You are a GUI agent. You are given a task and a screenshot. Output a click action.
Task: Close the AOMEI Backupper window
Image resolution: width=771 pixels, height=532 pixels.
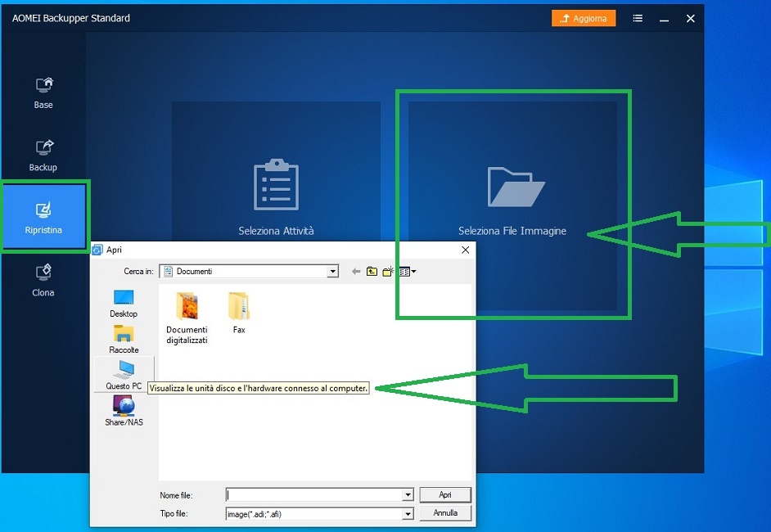[690, 18]
